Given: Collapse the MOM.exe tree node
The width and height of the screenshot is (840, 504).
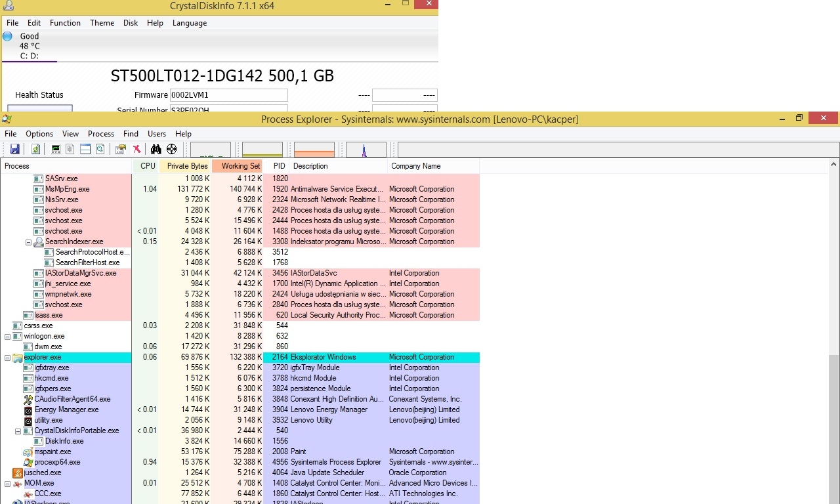Looking at the screenshot, I should pos(8,484).
